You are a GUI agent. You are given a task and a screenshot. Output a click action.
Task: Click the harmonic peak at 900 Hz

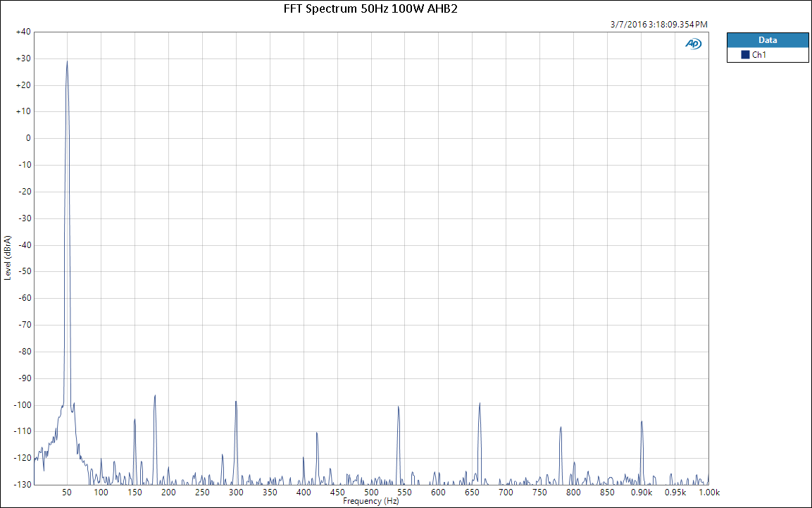(642, 421)
